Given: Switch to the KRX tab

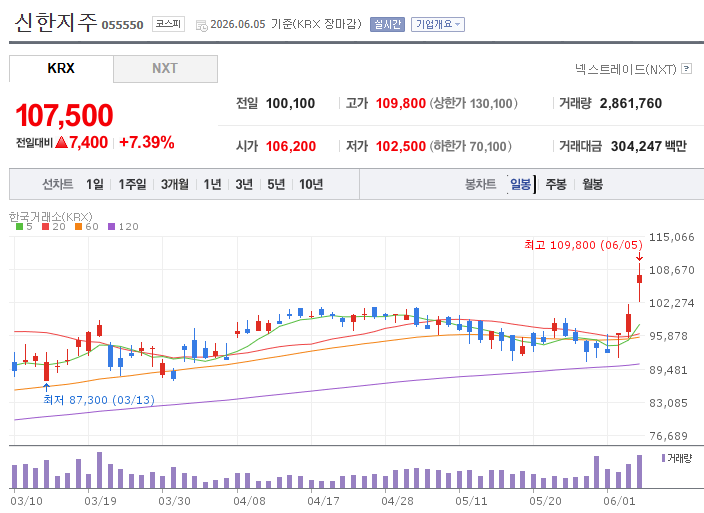Looking at the screenshot, I should tap(61, 69).
